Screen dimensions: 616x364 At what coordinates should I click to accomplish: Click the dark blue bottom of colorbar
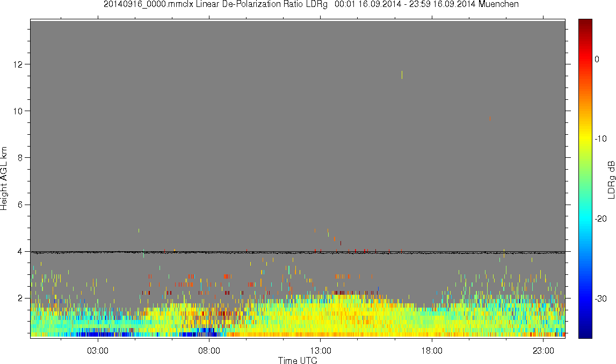point(585,334)
